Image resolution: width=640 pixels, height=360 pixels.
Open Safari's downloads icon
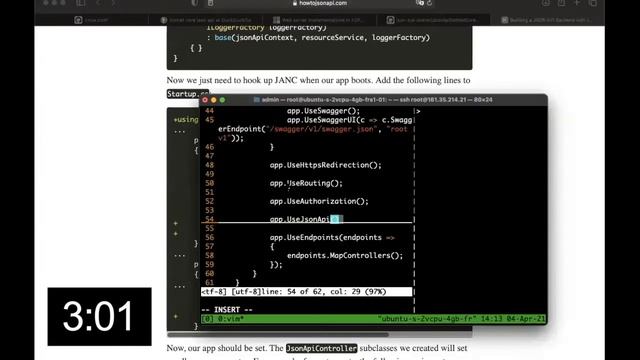(546, 3)
